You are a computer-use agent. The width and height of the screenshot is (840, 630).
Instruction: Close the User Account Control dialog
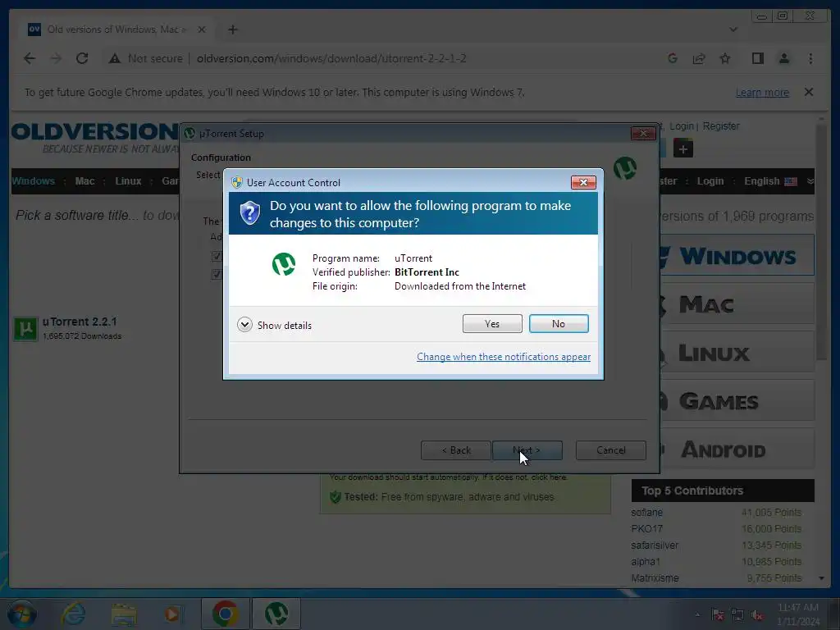[x=583, y=183]
